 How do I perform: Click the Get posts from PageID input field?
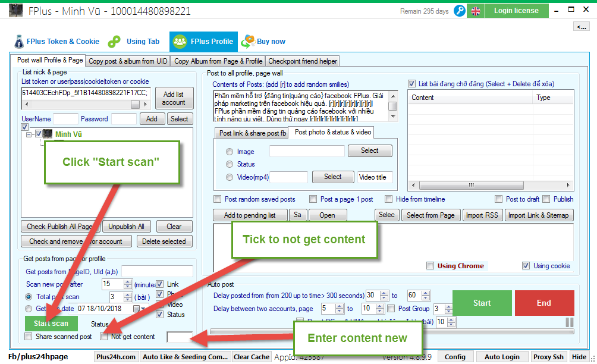coord(157,271)
